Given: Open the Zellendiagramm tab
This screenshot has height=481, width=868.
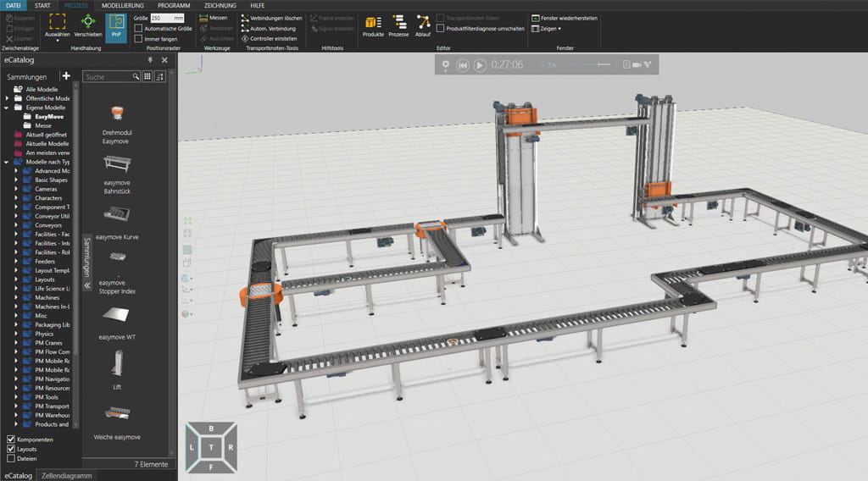Looking at the screenshot, I should coord(66,475).
